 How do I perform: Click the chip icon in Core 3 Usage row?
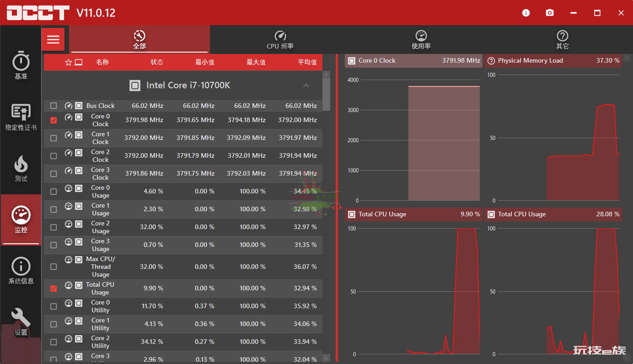pyautogui.click(x=79, y=242)
